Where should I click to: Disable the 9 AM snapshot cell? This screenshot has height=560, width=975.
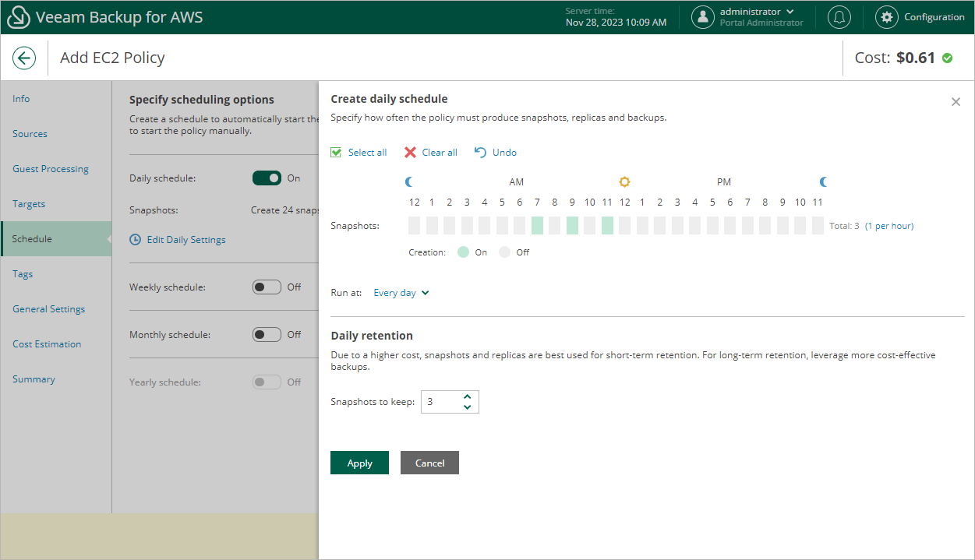click(x=572, y=226)
